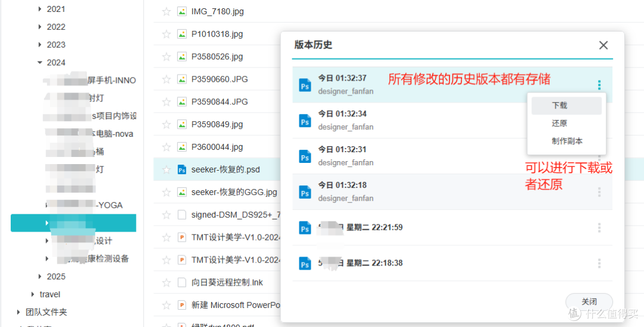Open more options for version 22:18:38
The height and width of the screenshot is (327, 644).
pyautogui.click(x=599, y=263)
